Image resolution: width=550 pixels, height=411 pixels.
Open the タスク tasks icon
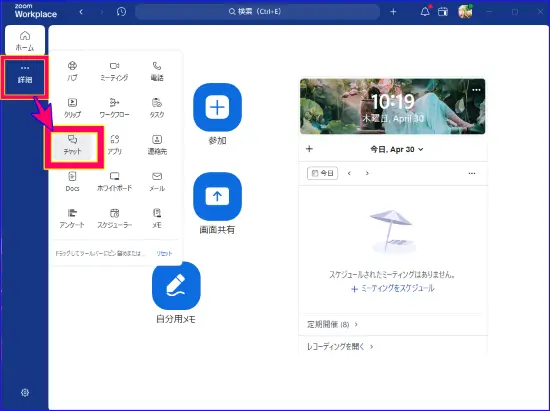157,108
